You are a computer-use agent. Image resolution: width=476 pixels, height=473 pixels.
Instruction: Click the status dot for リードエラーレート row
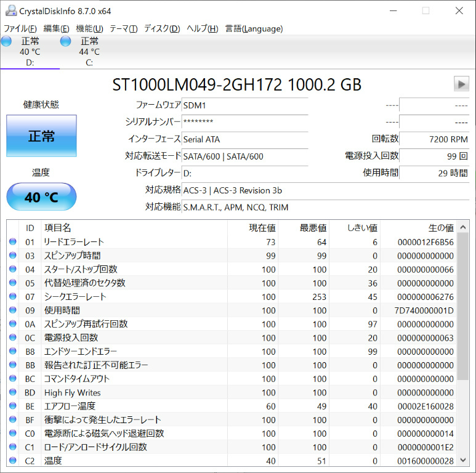13,241
